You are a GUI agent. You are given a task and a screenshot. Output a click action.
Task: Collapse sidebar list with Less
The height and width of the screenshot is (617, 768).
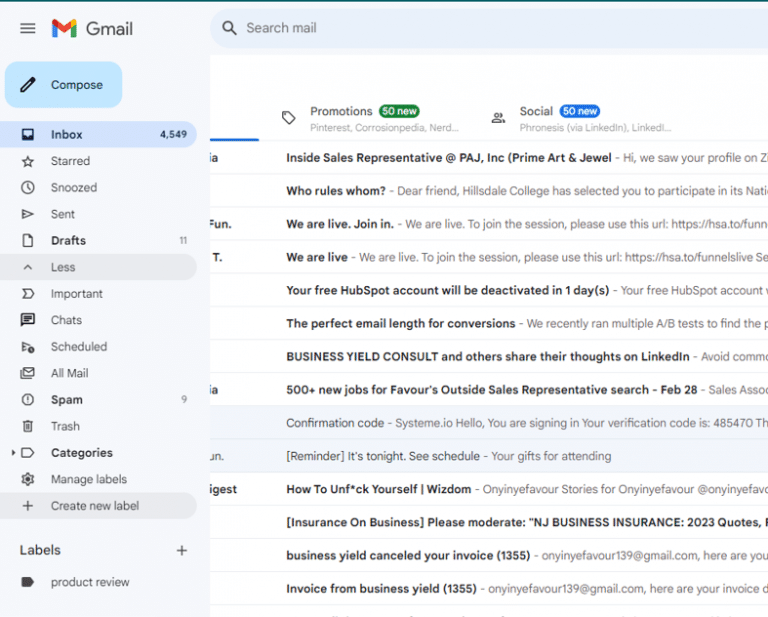click(x=63, y=267)
